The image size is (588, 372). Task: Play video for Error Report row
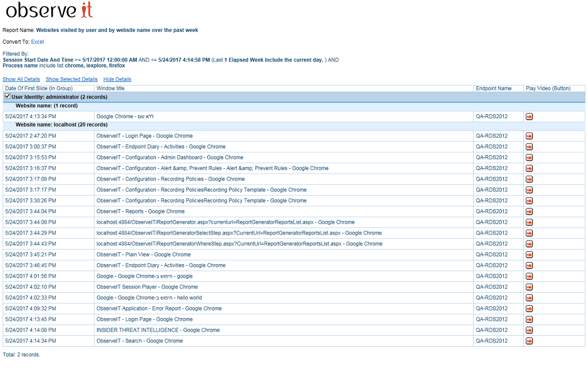(529, 309)
